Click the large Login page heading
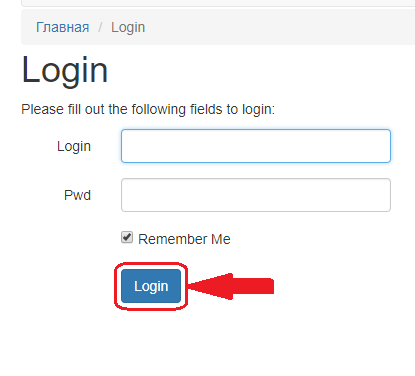The height and width of the screenshot is (376, 415). [x=65, y=71]
